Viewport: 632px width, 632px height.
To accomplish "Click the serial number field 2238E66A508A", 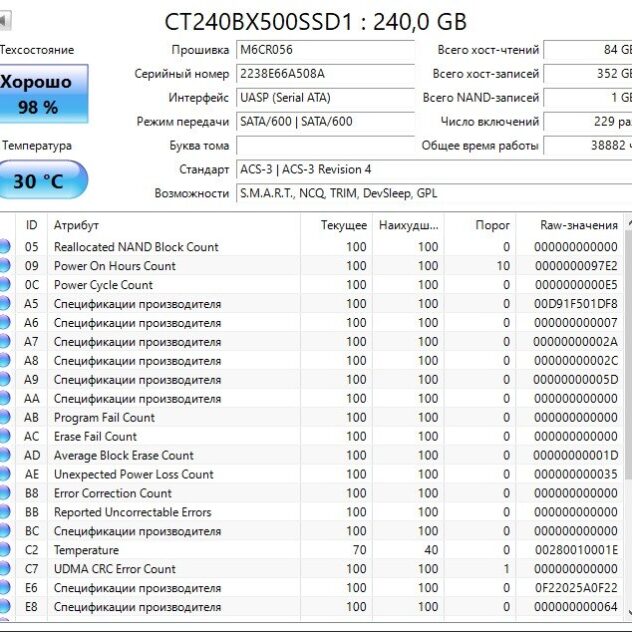I will [x=325, y=74].
